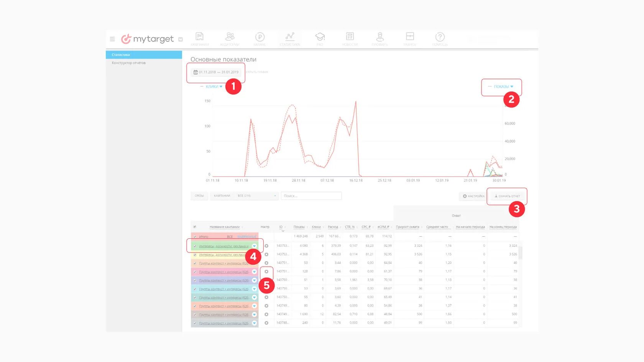This screenshot has width=644, height=362.
Task: Uncheck the campaign with 240 impressions
Action: click(195, 323)
